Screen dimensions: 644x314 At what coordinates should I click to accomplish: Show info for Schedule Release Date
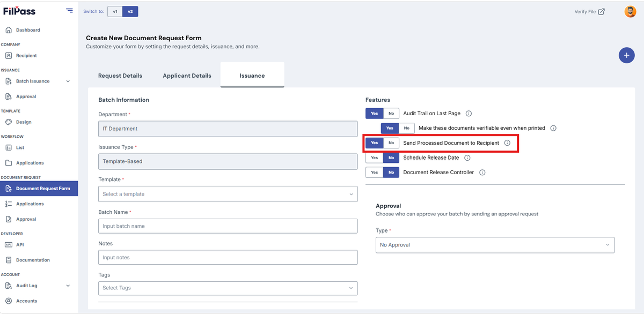(x=467, y=158)
